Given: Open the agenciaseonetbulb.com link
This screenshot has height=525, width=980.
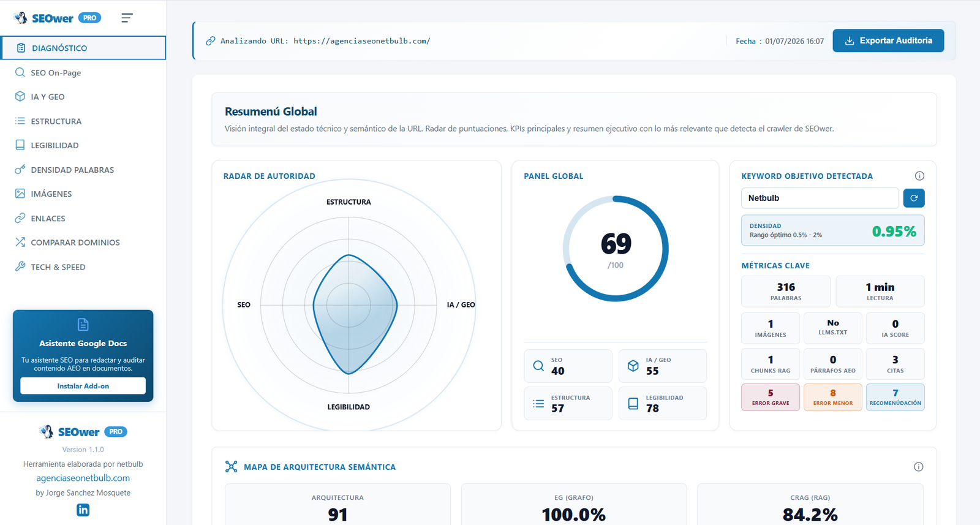Looking at the screenshot, I should click(83, 478).
